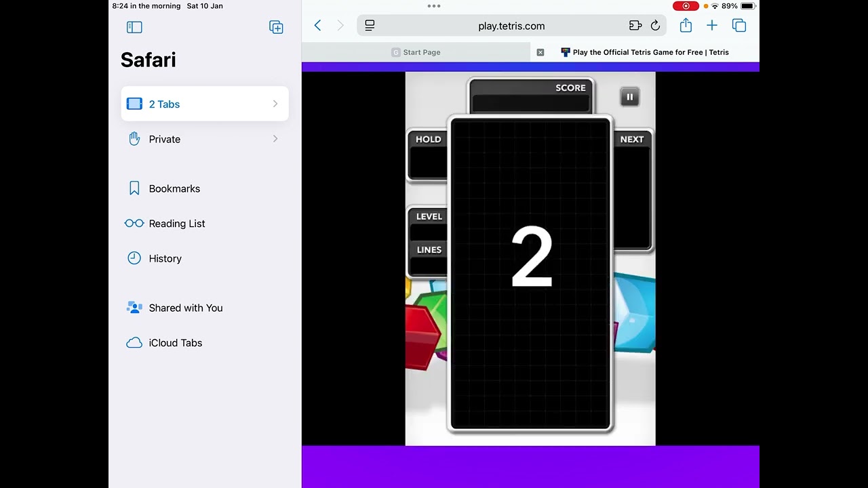Click the date Sat 10 Jan
The image size is (868, 488).
(x=205, y=6)
